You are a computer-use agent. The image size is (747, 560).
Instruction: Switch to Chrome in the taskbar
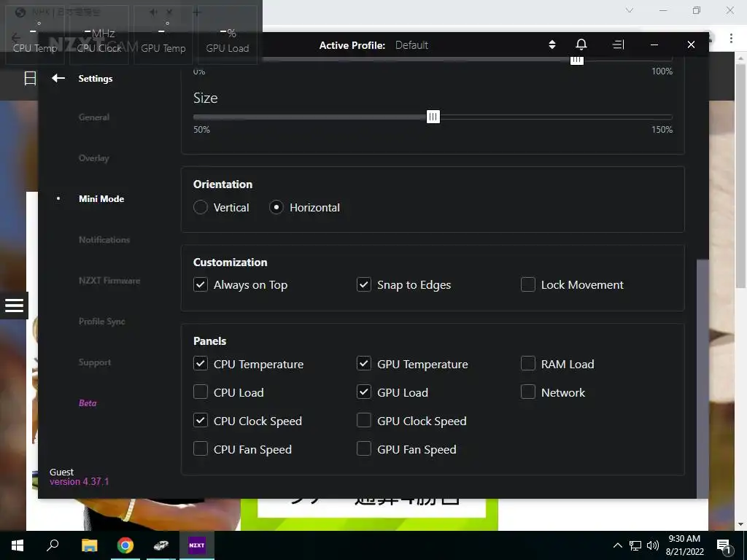point(125,545)
